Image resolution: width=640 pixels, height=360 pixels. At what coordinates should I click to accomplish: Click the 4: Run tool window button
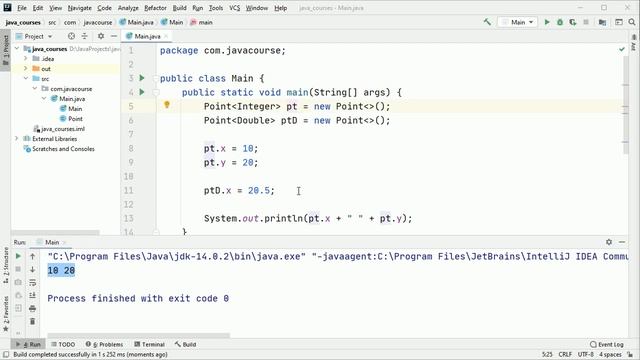point(28,344)
